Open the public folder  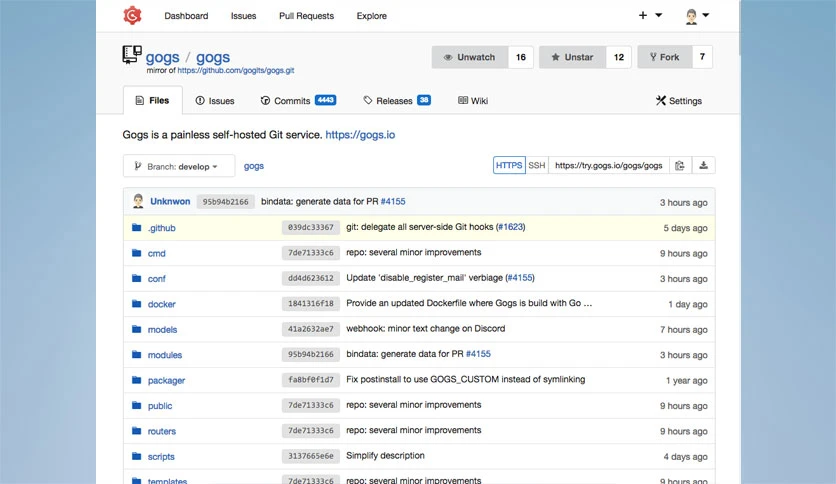(x=160, y=406)
